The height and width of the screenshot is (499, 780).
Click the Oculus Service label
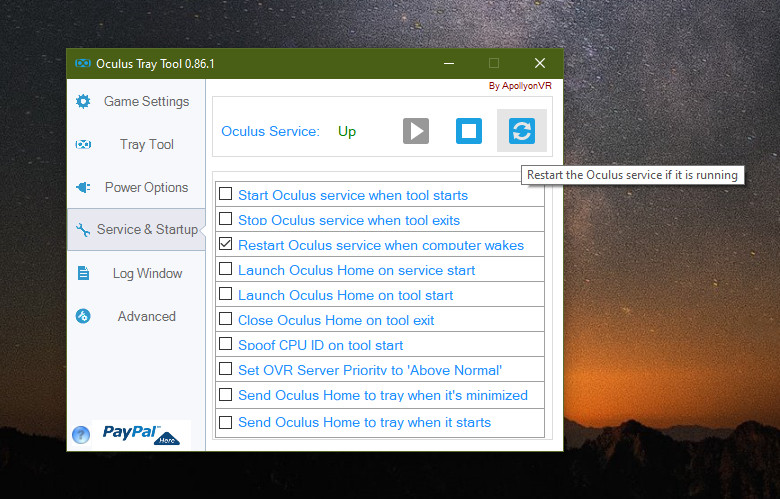pos(270,131)
